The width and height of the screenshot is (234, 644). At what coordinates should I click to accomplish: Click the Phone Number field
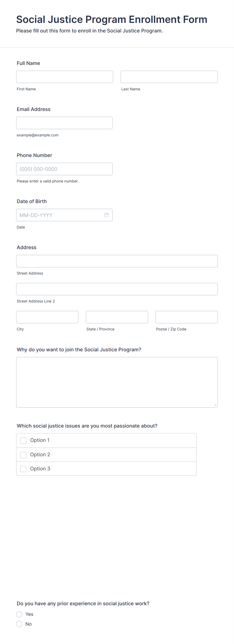coord(64,169)
